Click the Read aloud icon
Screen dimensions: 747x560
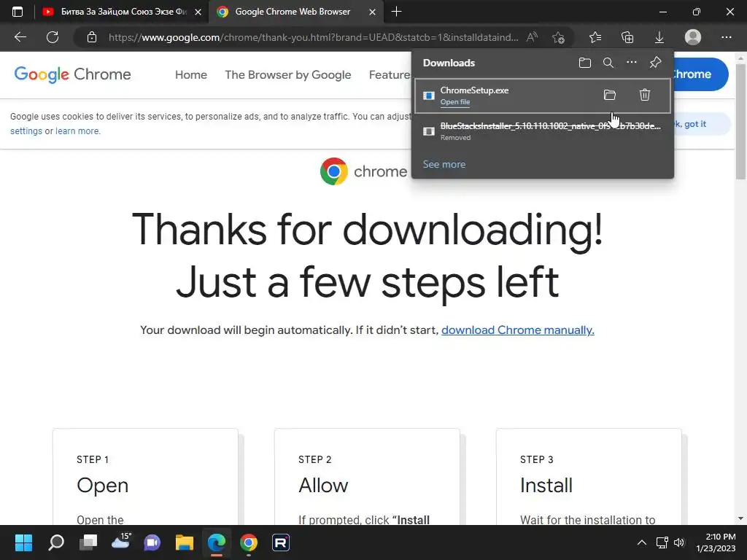[532, 37]
